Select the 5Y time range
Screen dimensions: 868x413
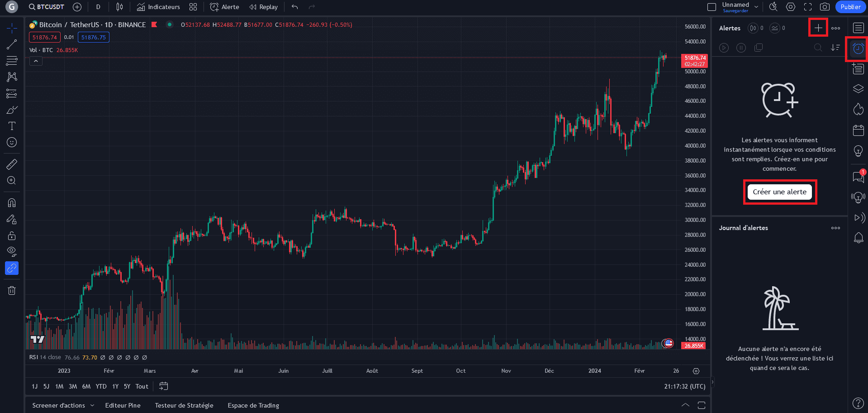click(127, 386)
